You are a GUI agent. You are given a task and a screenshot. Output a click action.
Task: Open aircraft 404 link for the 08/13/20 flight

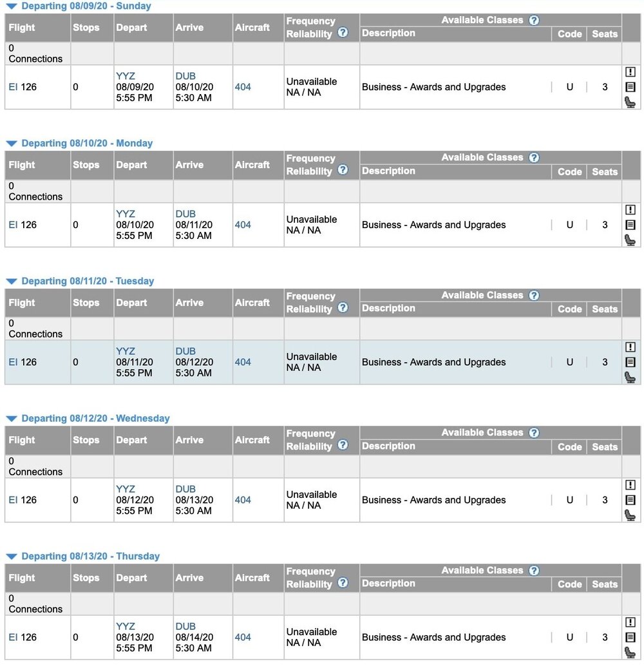pyautogui.click(x=243, y=637)
